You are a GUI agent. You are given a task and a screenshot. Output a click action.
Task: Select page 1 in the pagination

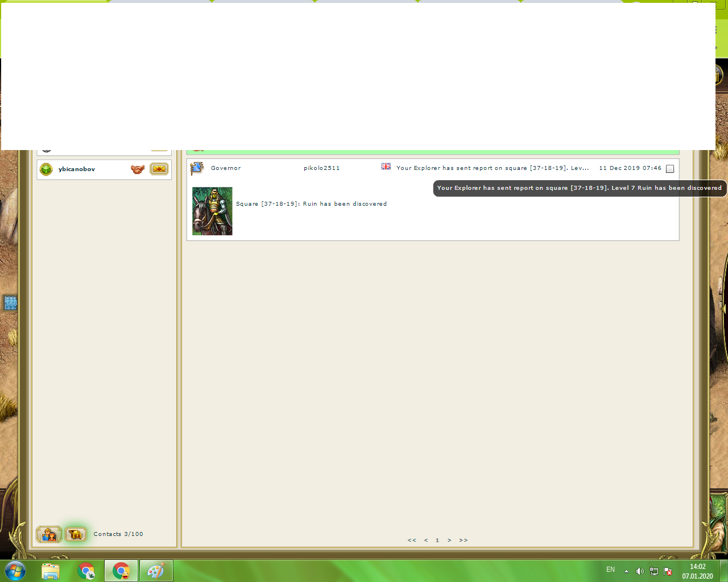pyautogui.click(x=437, y=541)
